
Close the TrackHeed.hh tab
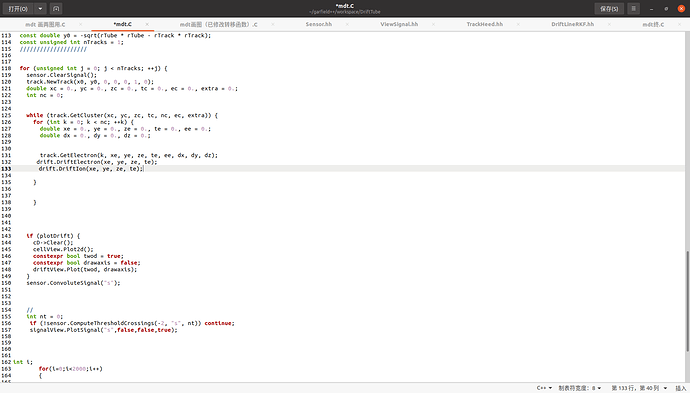tap(518, 24)
